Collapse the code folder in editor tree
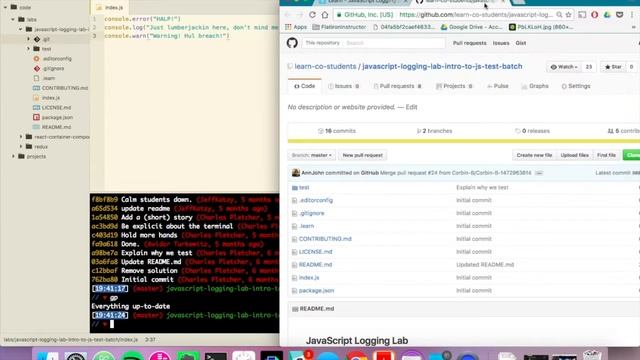This screenshot has height=360, width=640. coord(5,7)
